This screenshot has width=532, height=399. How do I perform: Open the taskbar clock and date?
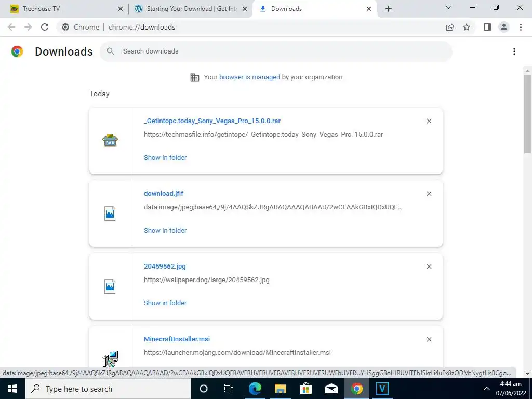(511, 389)
